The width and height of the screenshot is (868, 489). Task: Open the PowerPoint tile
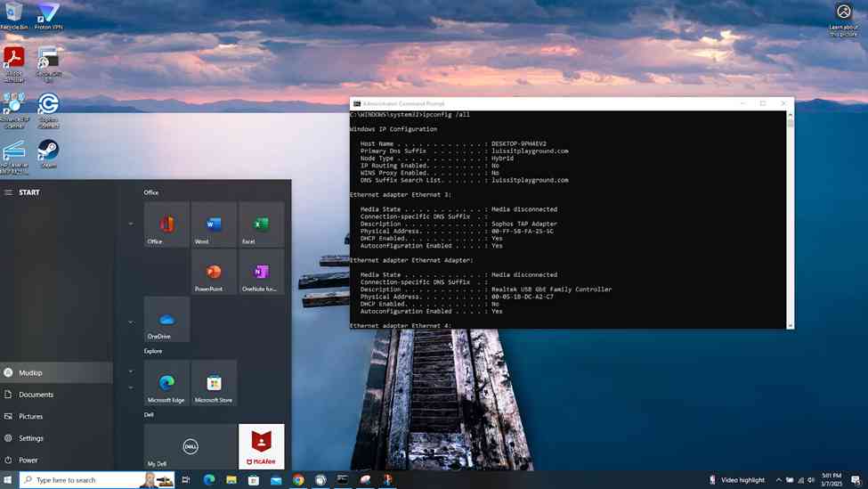[x=214, y=272]
